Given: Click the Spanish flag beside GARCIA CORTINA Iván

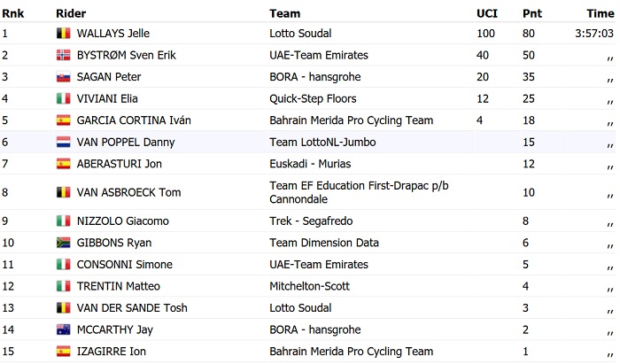Looking at the screenshot, I should pos(63,120).
